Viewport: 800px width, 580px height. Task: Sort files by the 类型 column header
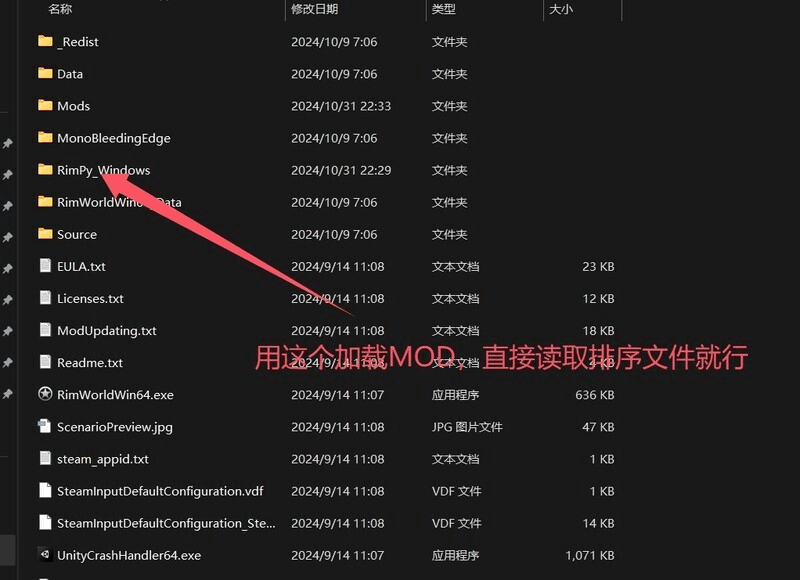click(444, 9)
